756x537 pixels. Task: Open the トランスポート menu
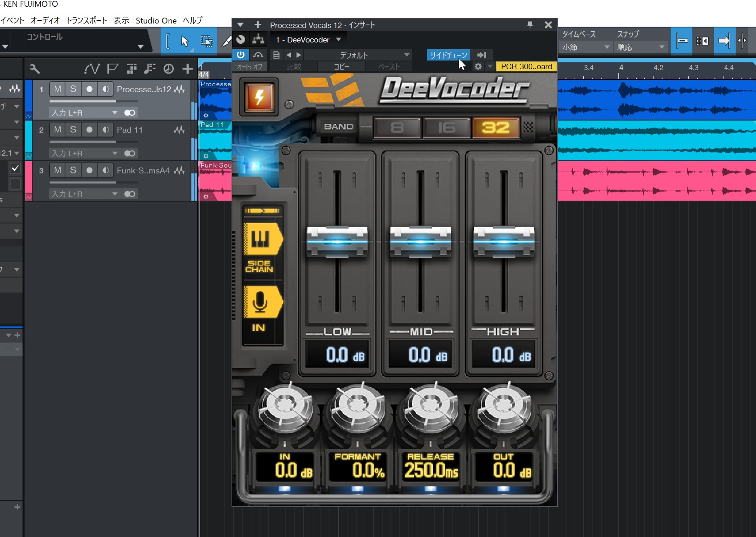(87, 20)
